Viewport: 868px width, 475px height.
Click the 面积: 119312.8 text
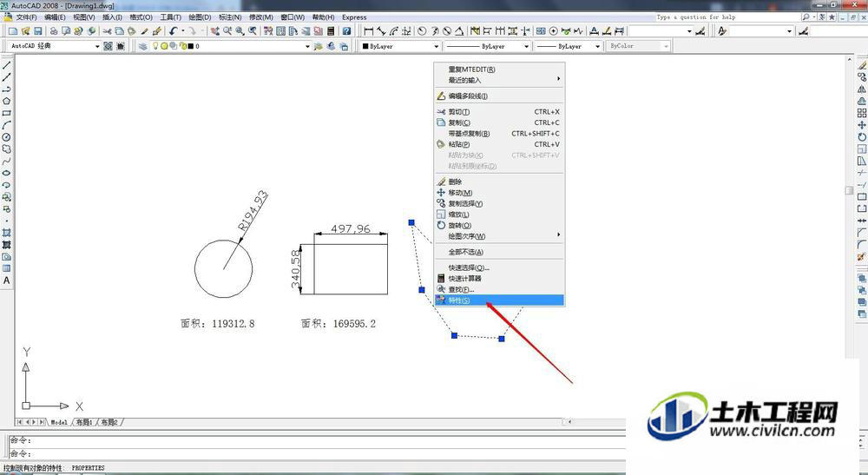(218, 323)
